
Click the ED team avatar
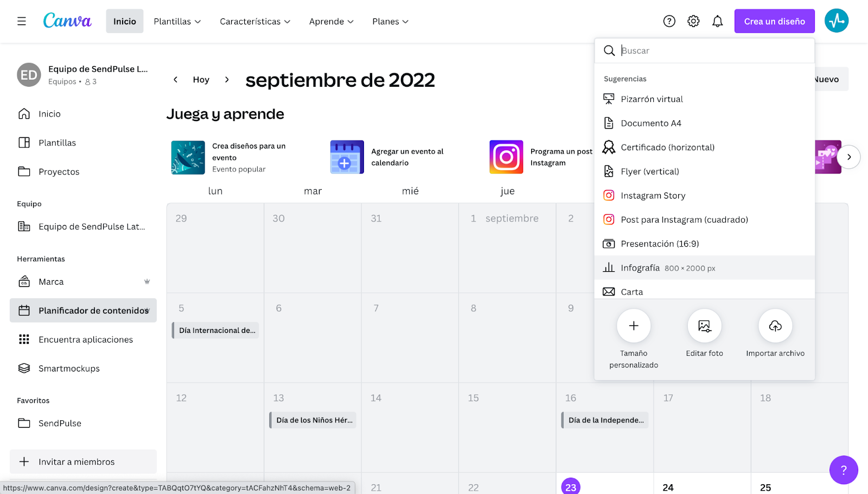[29, 75]
